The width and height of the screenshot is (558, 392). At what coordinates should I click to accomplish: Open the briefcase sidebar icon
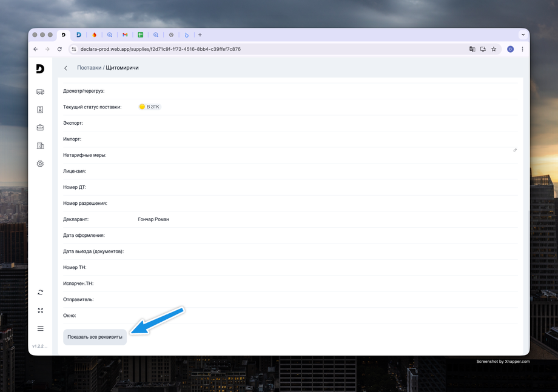(x=40, y=128)
